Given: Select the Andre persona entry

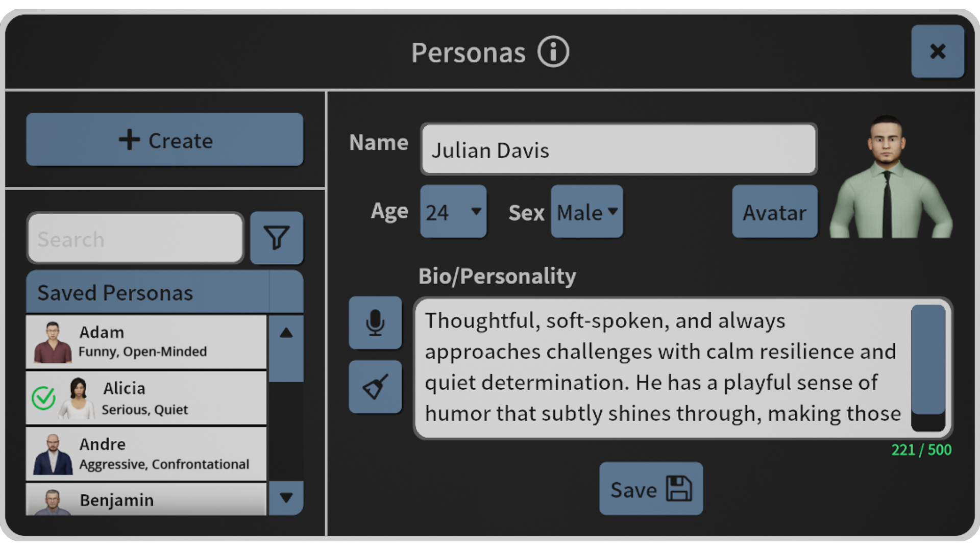Looking at the screenshot, I should click(x=146, y=454).
